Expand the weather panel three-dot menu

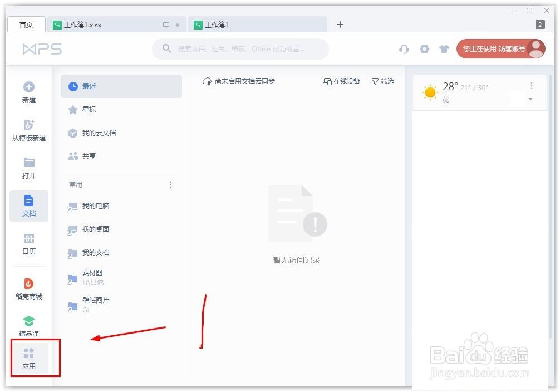[532, 85]
